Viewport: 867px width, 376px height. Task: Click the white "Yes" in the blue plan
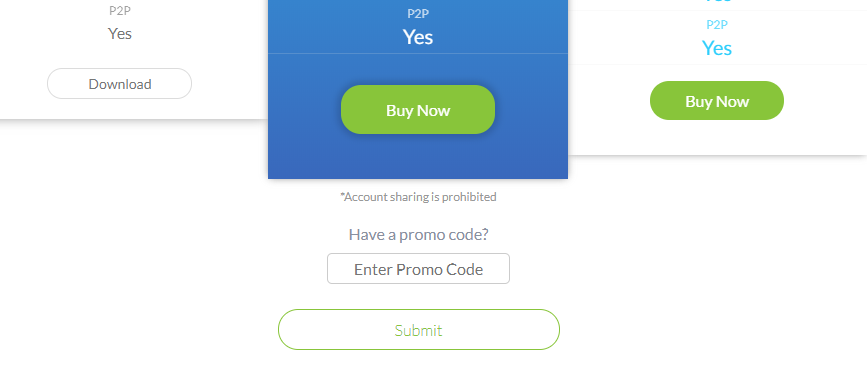[418, 37]
